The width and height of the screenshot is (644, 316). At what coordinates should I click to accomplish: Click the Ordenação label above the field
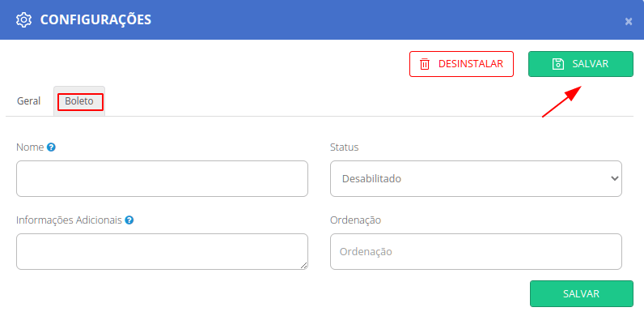click(355, 220)
